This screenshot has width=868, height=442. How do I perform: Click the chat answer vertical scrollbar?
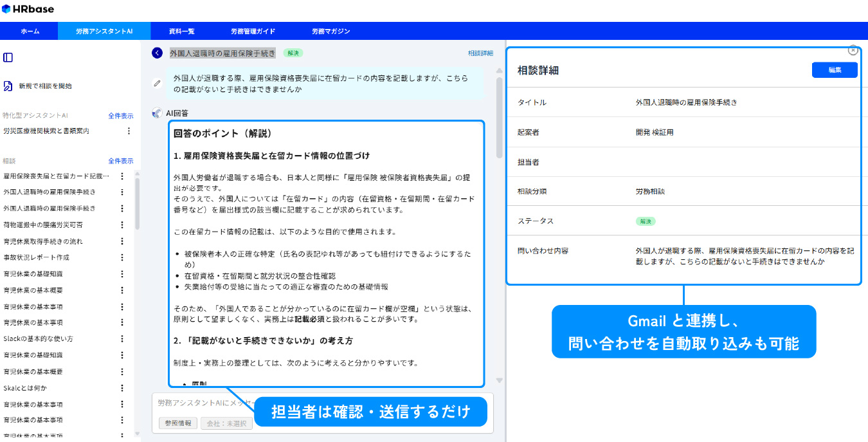click(499, 116)
